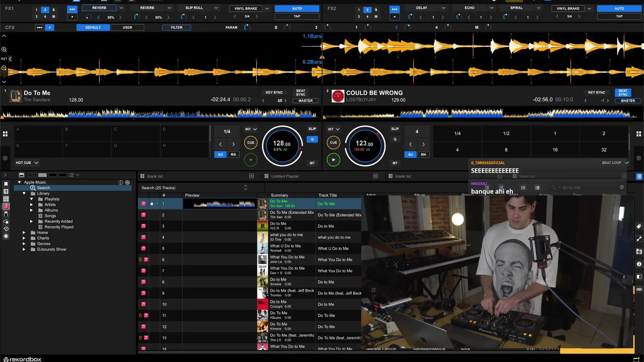Image resolution: width=644 pixels, height=362 pixels.
Task: Click the refresh icon beside Apple Music
Action: point(127,183)
